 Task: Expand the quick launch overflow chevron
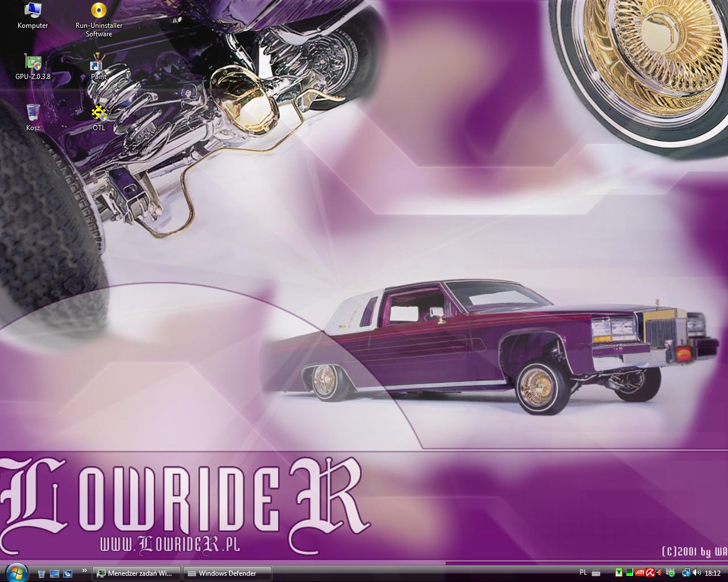[85, 571]
